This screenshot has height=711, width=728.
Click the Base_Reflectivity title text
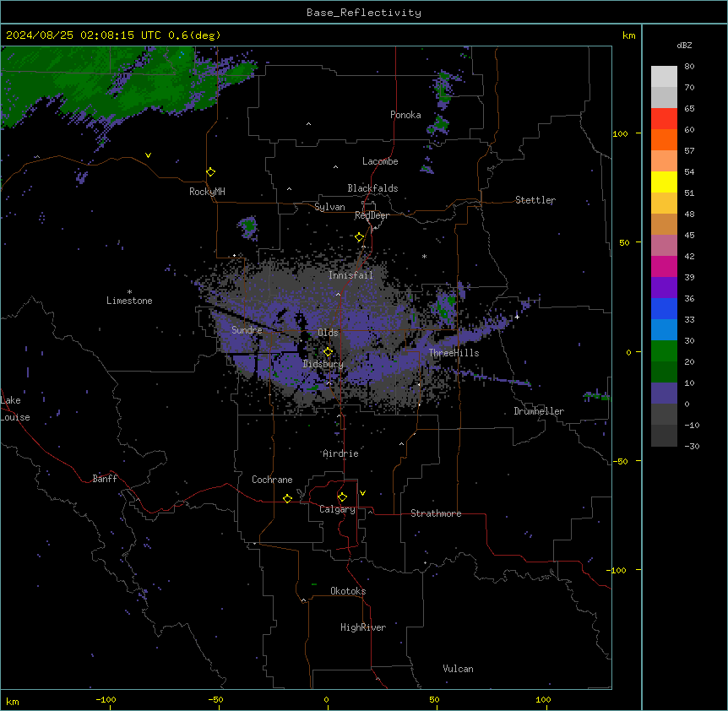pyautogui.click(x=364, y=13)
